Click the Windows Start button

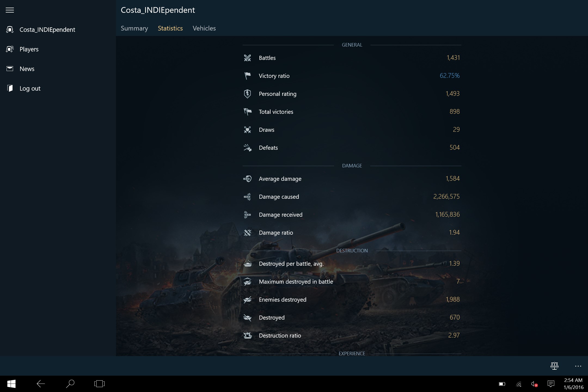click(11, 384)
